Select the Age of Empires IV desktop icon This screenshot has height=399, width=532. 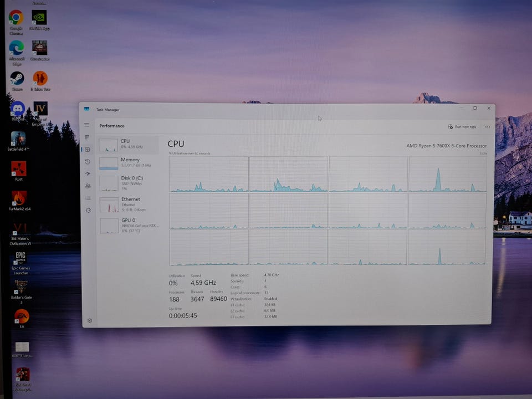(40, 114)
